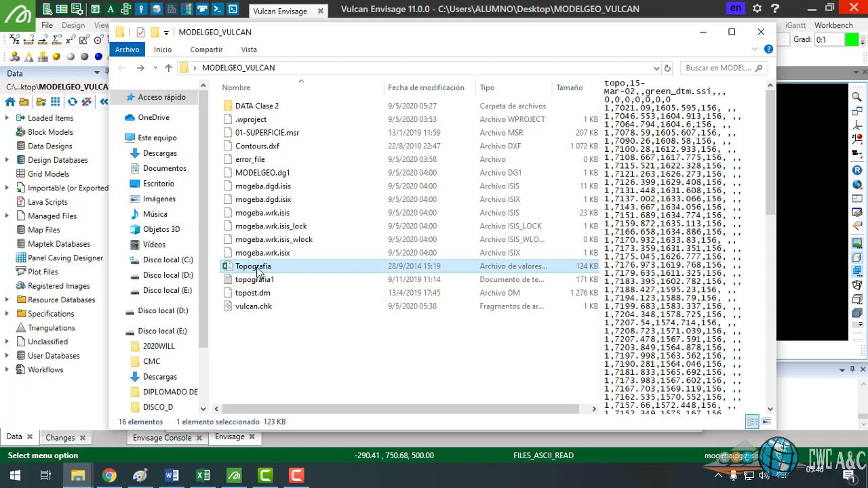Open Excel from taskbar

click(203, 475)
